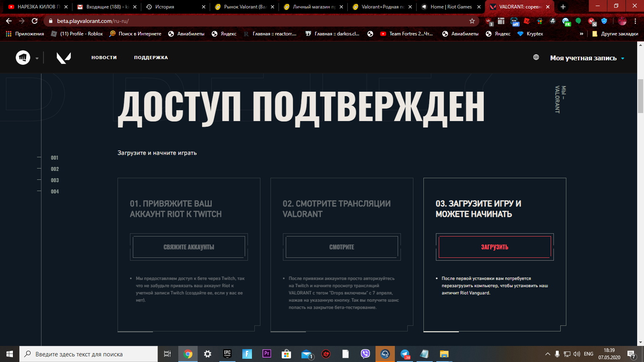
Task: Open Microsoft Store from taskbar
Action: click(x=286, y=354)
